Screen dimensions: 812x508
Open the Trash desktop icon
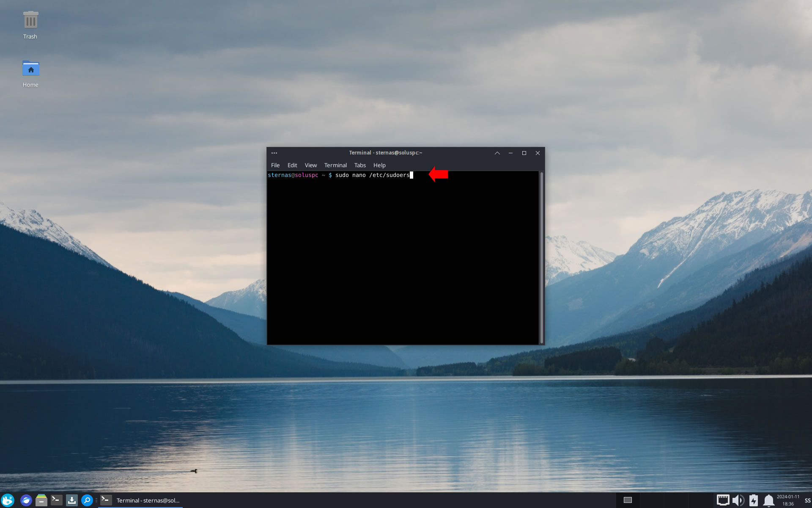click(30, 25)
